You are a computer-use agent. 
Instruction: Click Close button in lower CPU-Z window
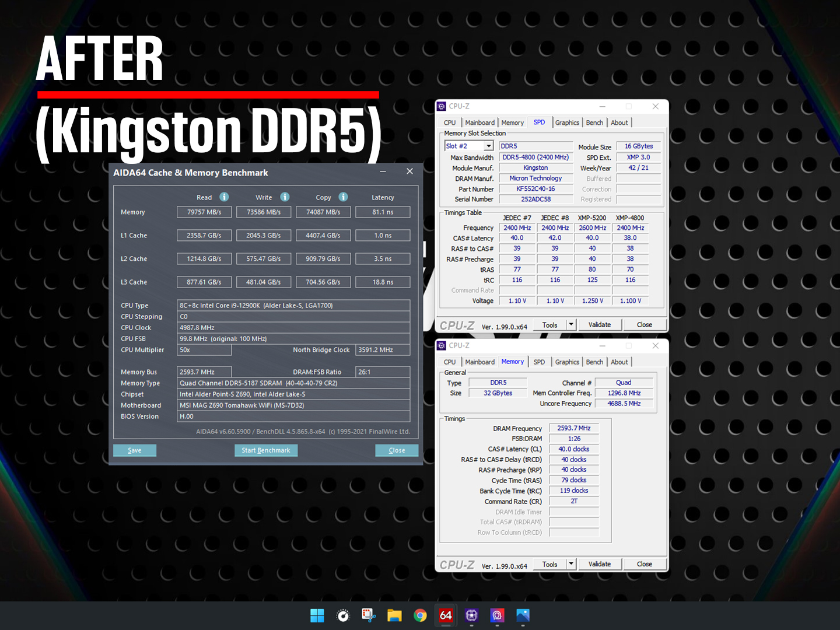tap(645, 564)
